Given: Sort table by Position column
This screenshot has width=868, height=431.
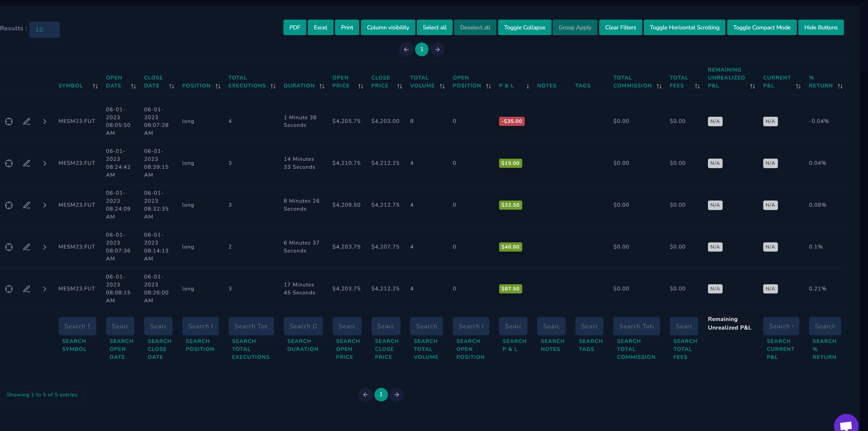Looking at the screenshot, I should pyautogui.click(x=218, y=86).
